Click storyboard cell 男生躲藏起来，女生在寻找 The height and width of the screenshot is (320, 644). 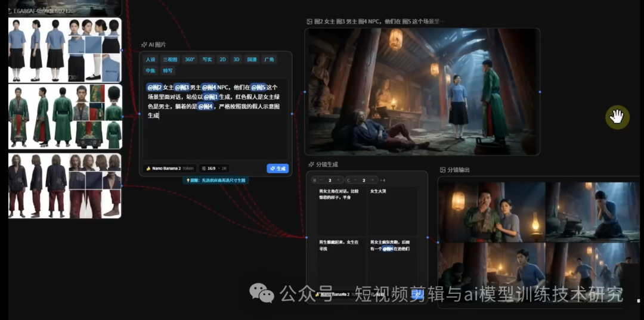click(341, 262)
